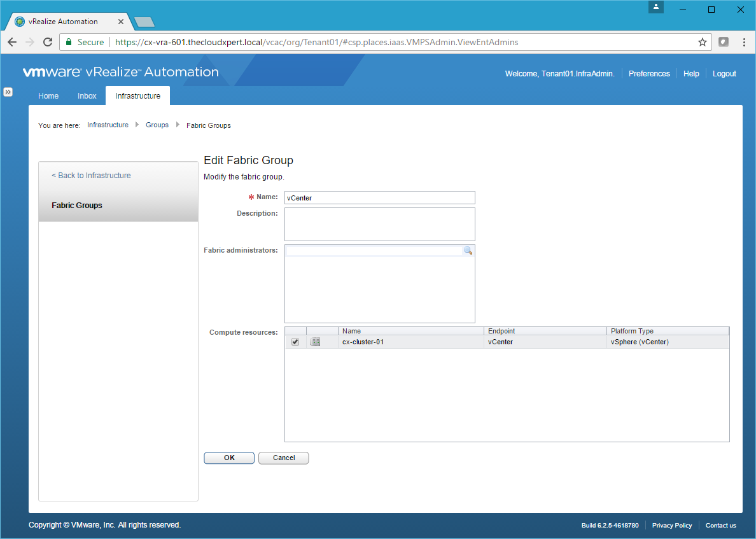This screenshot has width=756, height=539.
Task: Click the Name input field
Action: (379, 198)
